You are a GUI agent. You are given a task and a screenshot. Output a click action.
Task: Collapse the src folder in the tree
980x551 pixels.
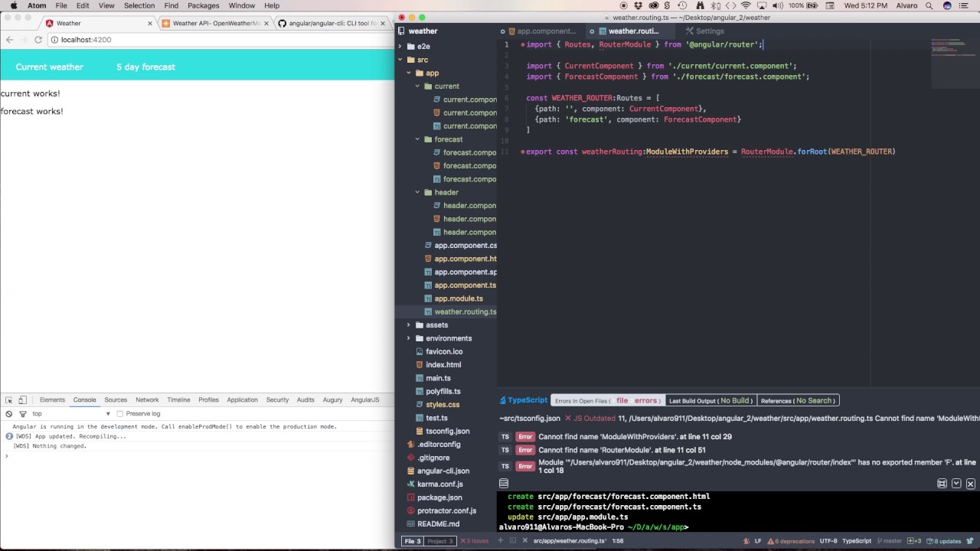pos(400,60)
